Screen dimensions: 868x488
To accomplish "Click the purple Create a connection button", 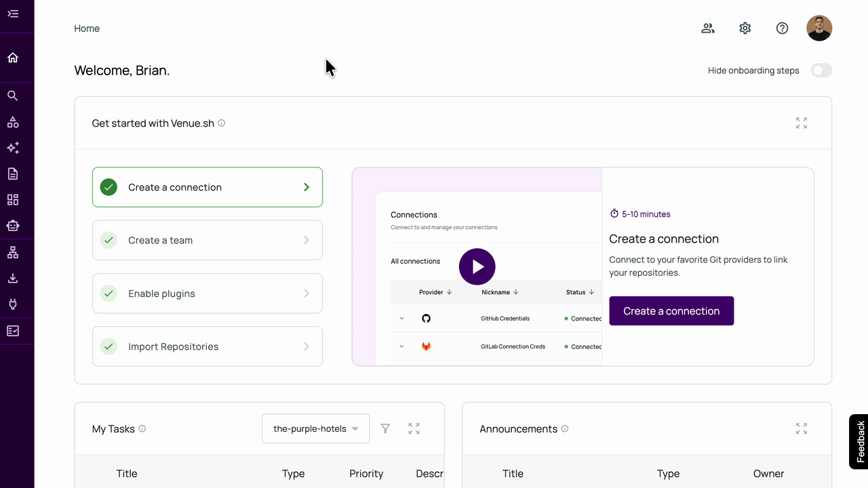I will point(671,310).
